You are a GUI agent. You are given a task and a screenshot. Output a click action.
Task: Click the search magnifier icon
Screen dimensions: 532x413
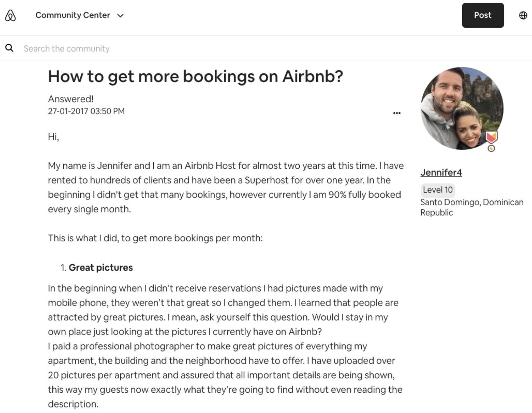click(9, 48)
